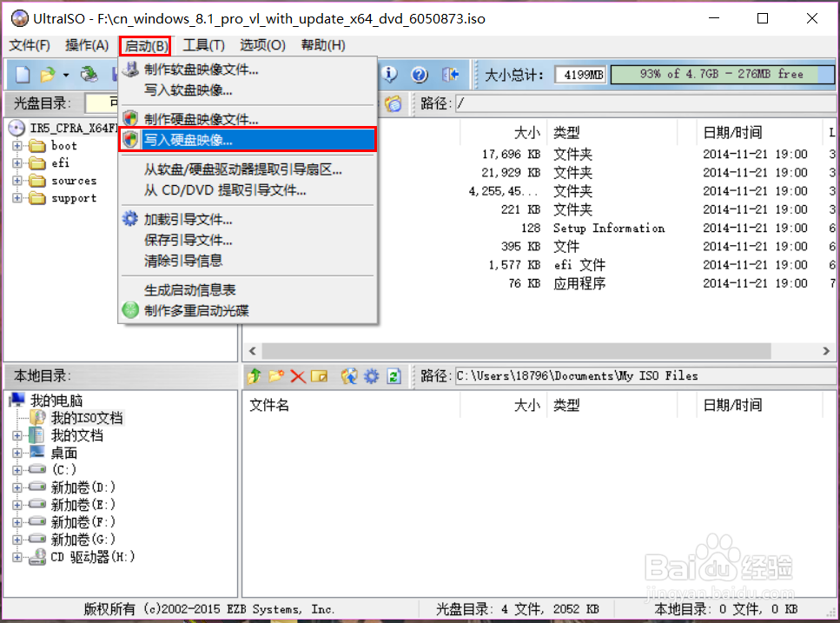Viewport: 840px width, 623px height.
Task: Expand the (C:) drive node
Action: tap(17, 470)
